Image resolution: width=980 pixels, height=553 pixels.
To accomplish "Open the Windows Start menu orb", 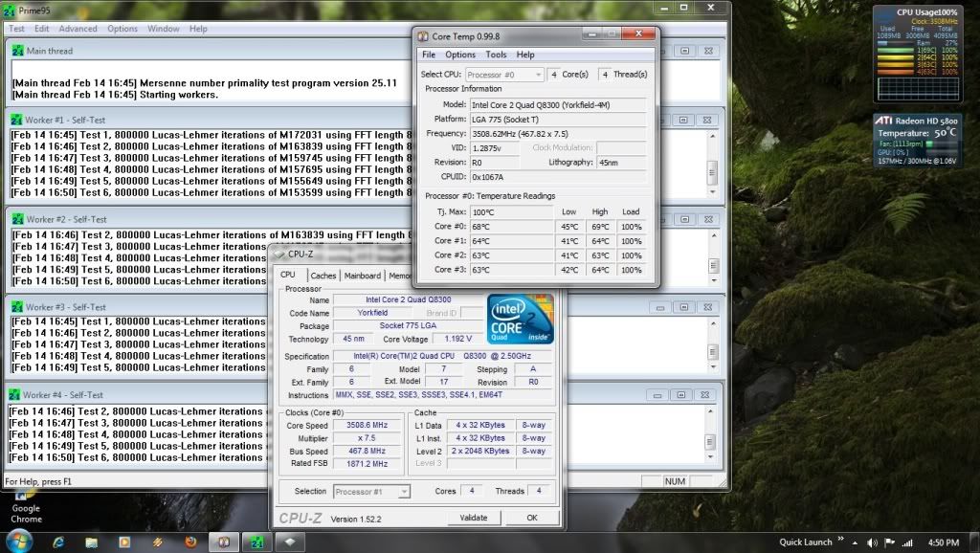I will click(17, 541).
